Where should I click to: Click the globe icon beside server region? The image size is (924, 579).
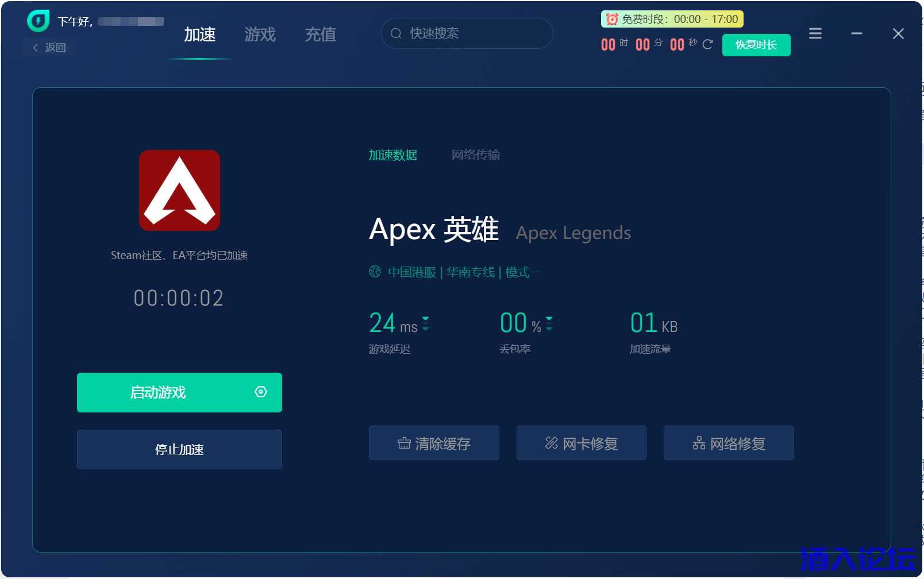tap(375, 272)
